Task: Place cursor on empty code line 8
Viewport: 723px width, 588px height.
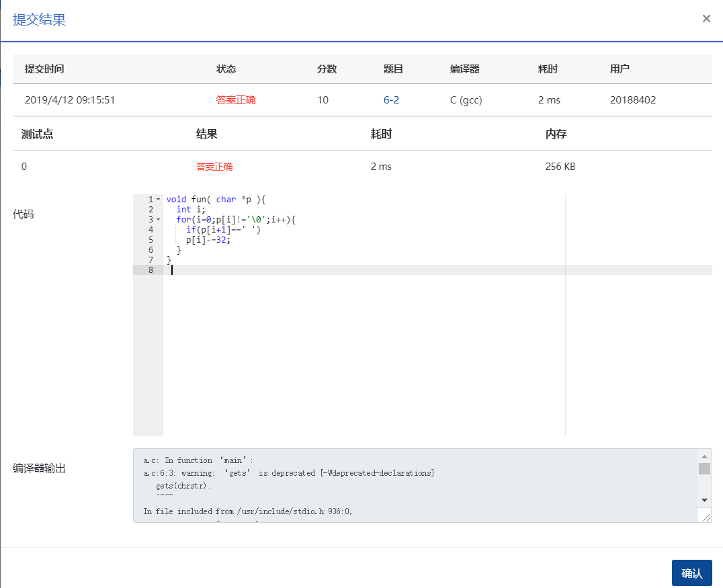Action: coord(437,269)
